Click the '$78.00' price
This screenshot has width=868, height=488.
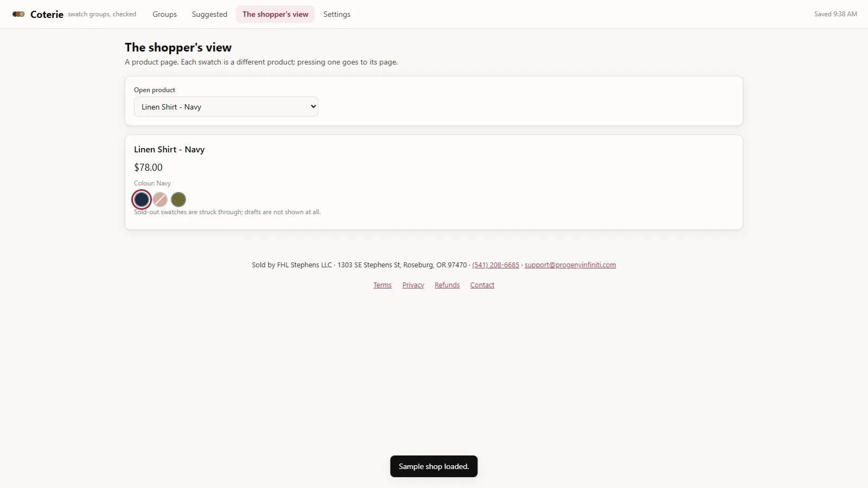pyautogui.click(x=148, y=168)
